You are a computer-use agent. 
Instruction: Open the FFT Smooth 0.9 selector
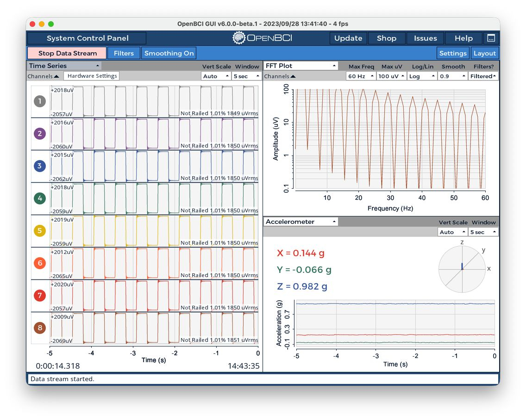[x=452, y=76]
